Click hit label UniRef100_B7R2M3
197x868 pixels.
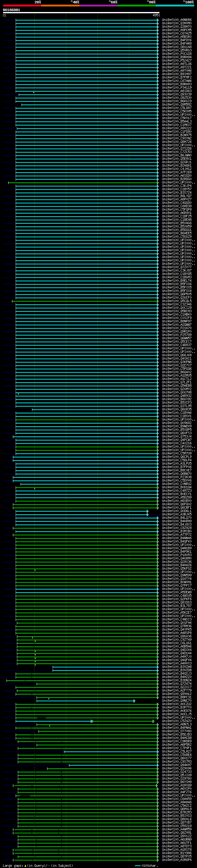click(x=177, y=812)
